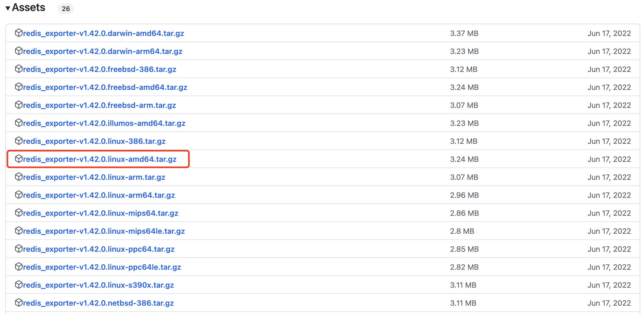Screen dimensions: 644x314
Task: Download redis_exporter freebsd-386 tarball
Action: click(x=100, y=69)
